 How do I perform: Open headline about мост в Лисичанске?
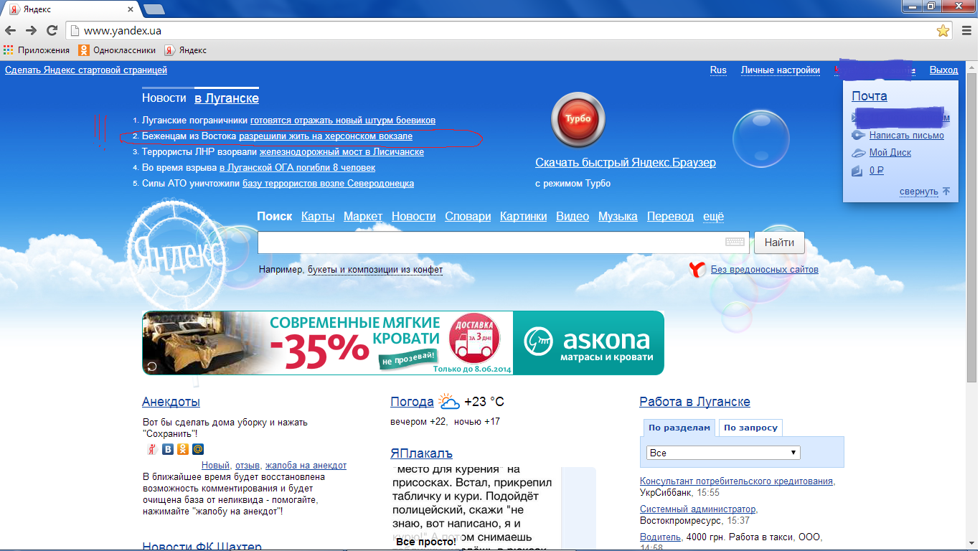(341, 152)
